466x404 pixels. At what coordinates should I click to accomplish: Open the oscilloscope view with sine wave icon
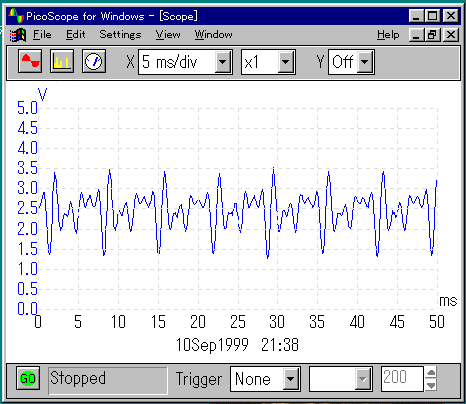tap(30, 61)
